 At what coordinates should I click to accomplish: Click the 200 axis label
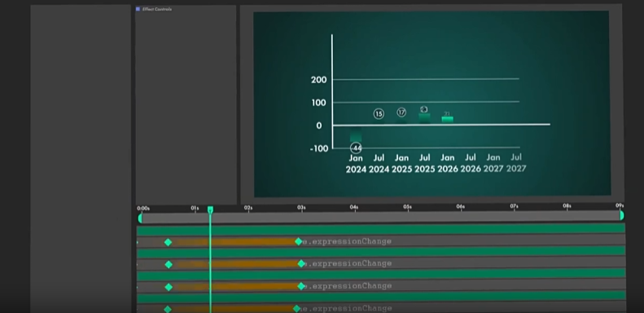tap(319, 80)
